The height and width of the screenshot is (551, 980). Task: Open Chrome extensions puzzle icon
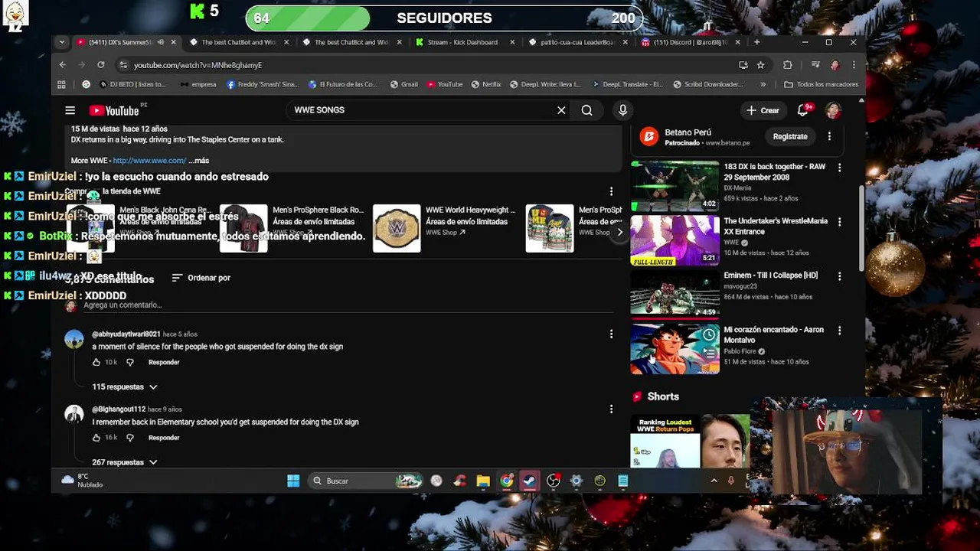[788, 65]
